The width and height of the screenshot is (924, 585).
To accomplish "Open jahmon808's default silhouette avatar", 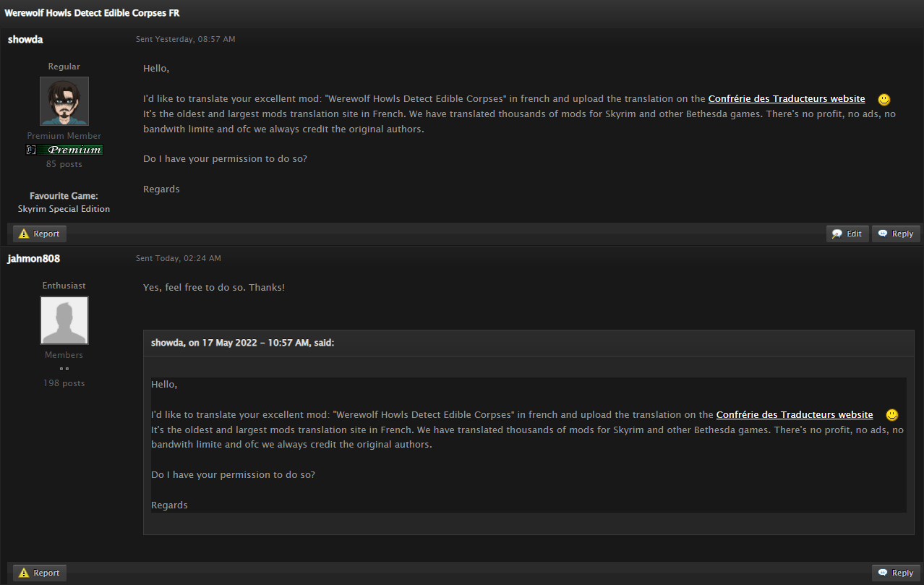I will [64, 320].
